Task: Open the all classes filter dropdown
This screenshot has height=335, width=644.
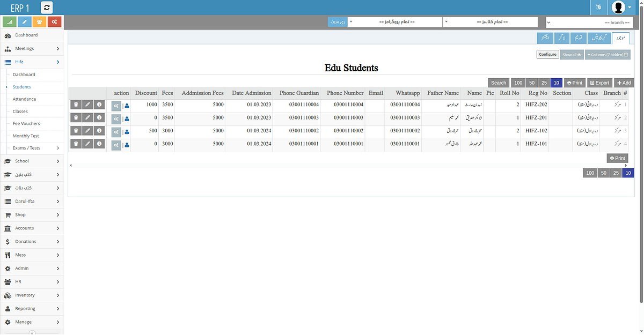Action: (491, 22)
